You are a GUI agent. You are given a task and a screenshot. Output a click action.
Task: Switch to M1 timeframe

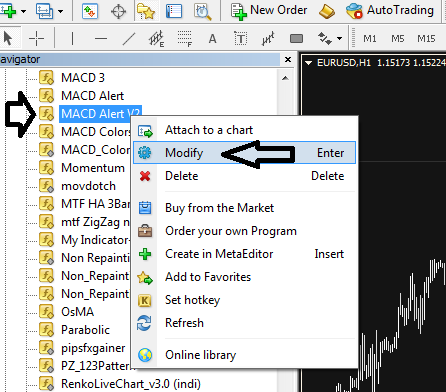pos(370,39)
